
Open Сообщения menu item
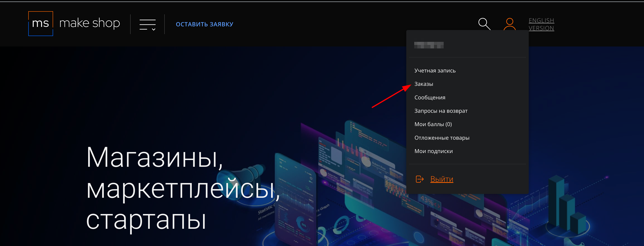(x=430, y=97)
